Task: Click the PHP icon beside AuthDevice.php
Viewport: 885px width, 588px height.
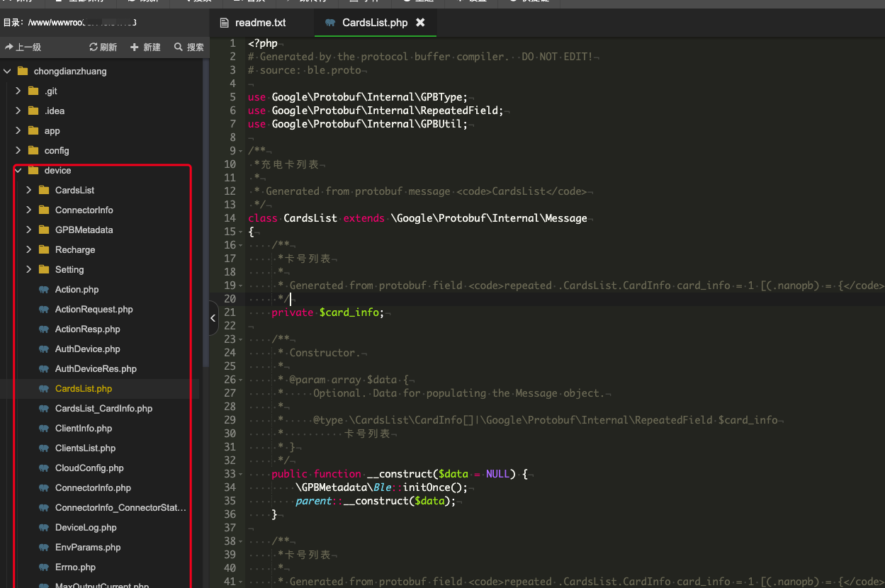Action: point(44,349)
